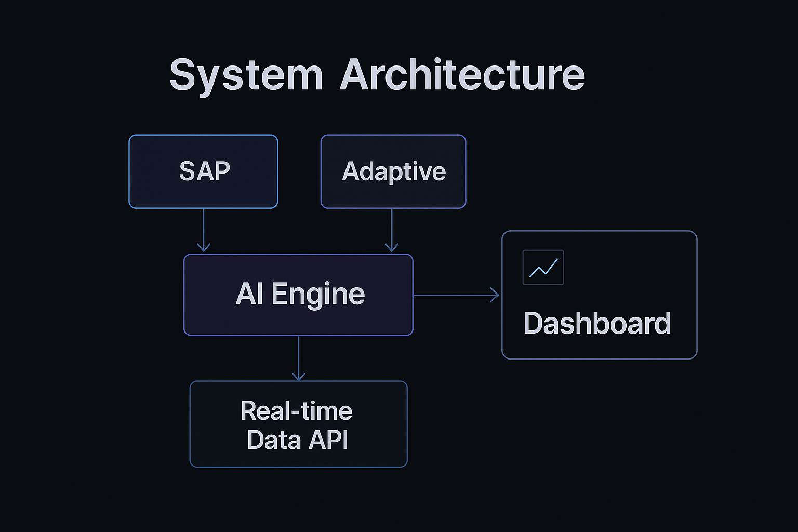Click the word "System" in the title
The height and width of the screenshot is (532, 798).
click(246, 76)
